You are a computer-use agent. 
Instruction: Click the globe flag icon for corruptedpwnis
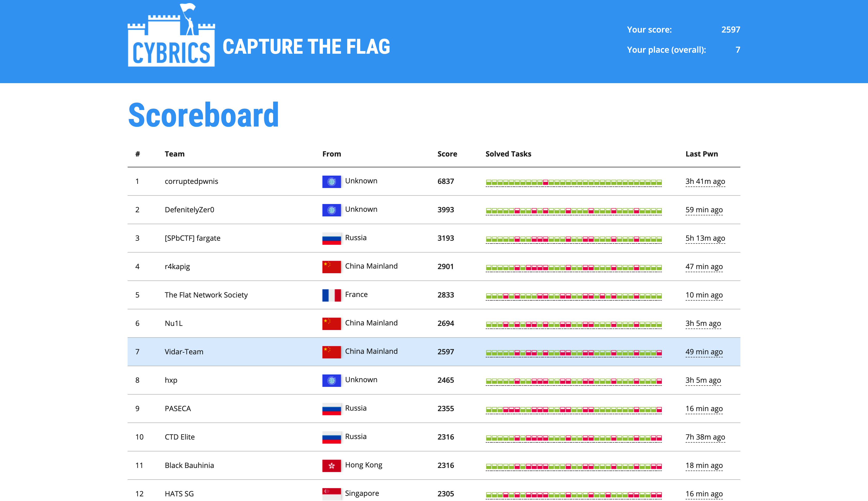coord(331,182)
